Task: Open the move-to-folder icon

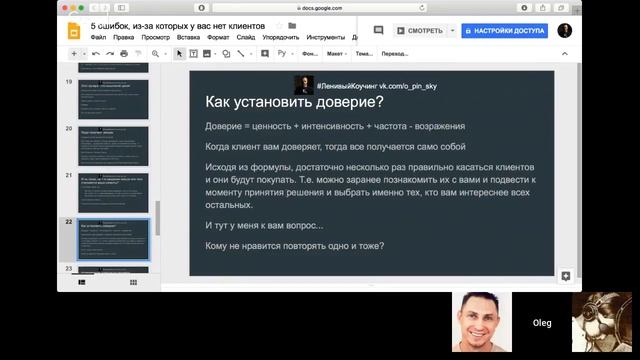Action: pos(292,26)
